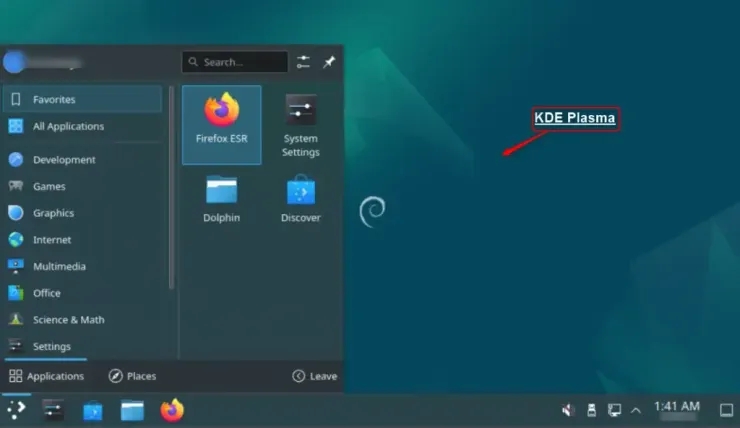Click the category list scrollbar
Viewport: 740px width, 428px height.
[x=171, y=187]
